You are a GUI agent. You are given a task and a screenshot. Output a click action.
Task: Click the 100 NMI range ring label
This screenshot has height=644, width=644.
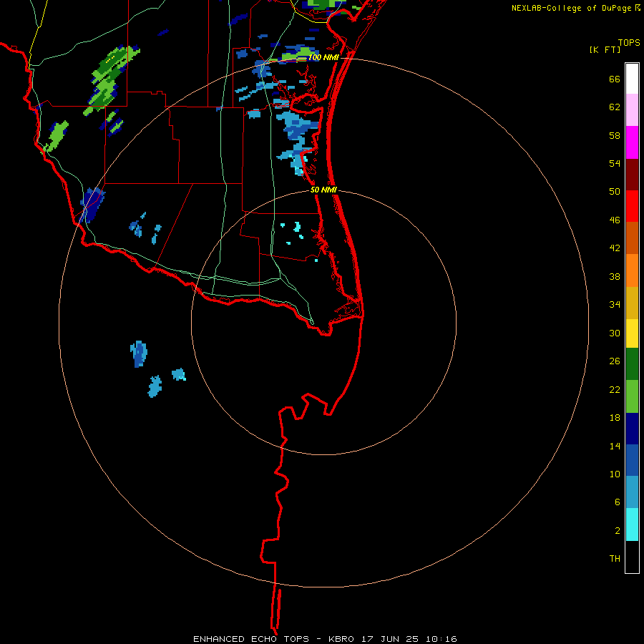[323, 57]
